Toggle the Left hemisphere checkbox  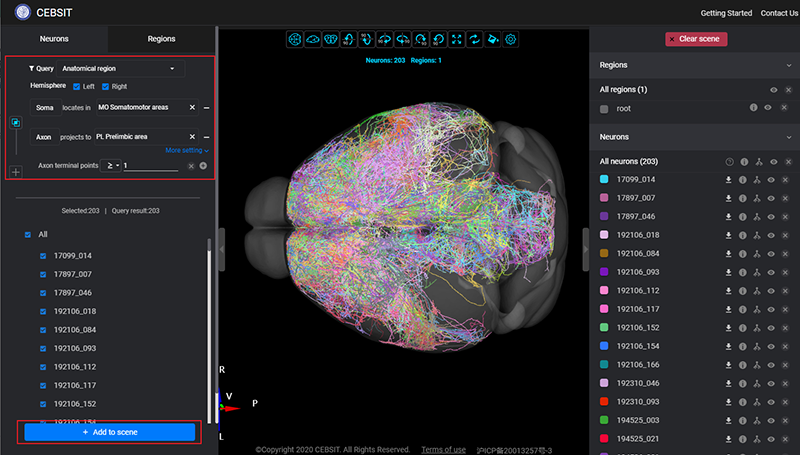[x=76, y=87]
